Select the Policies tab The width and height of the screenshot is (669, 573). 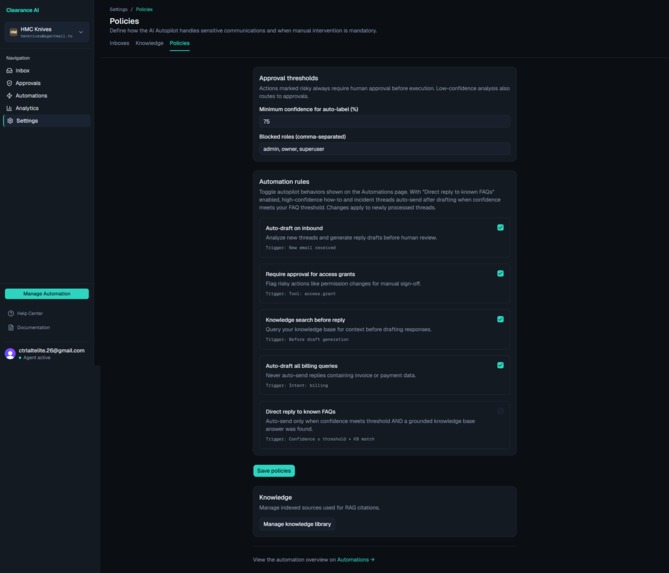pos(180,43)
